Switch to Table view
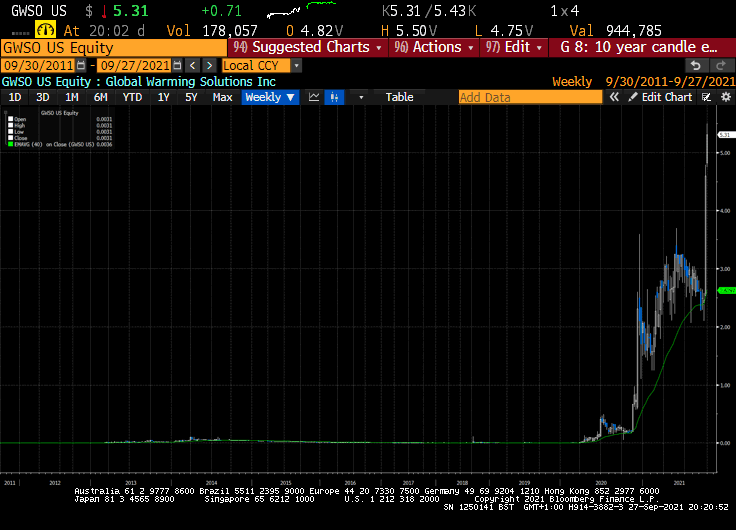 tap(399, 97)
